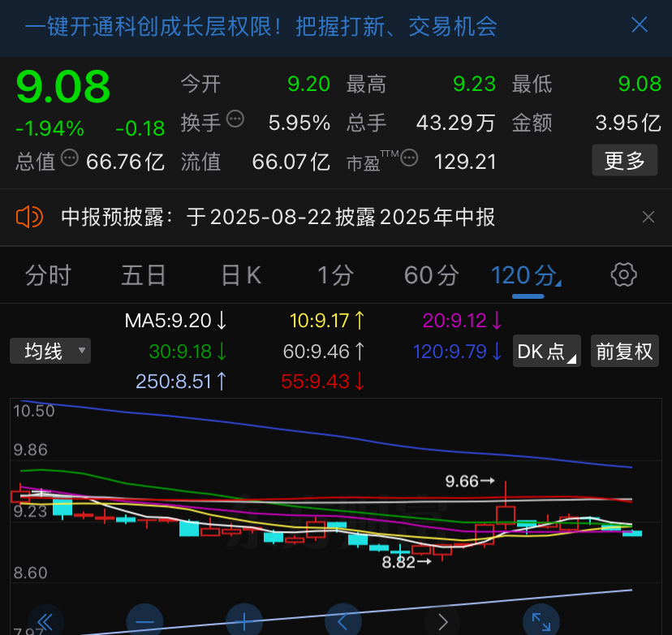This screenshot has width=672, height=635.
Task: Switch to the 五日 chart tab
Action: (x=143, y=275)
